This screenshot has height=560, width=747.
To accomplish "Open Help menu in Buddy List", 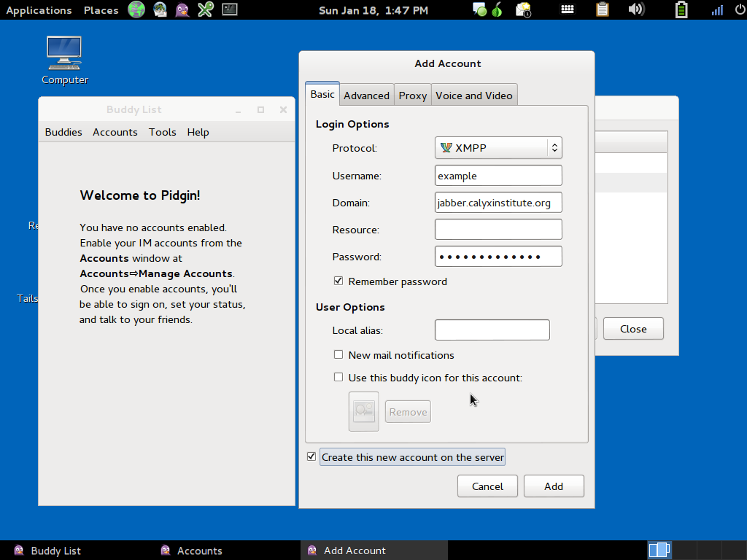I will coord(198,132).
